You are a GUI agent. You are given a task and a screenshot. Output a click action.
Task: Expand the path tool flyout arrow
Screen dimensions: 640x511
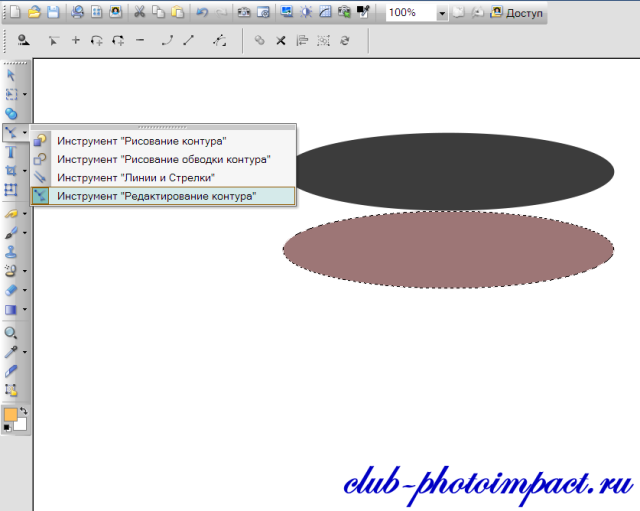pos(25,132)
